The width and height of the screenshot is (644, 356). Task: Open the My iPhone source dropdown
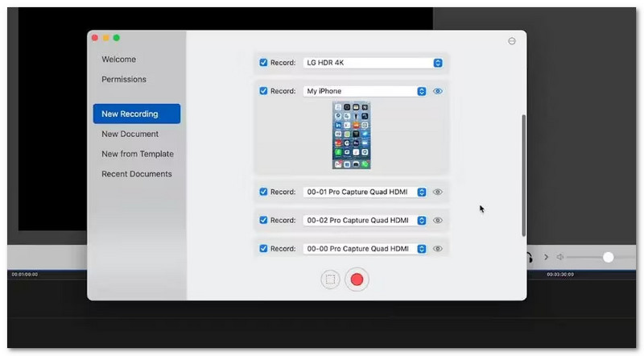pyautogui.click(x=365, y=91)
